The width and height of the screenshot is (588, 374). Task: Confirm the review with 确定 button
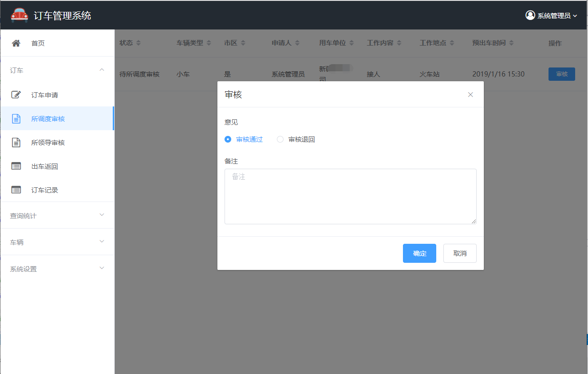click(419, 253)
